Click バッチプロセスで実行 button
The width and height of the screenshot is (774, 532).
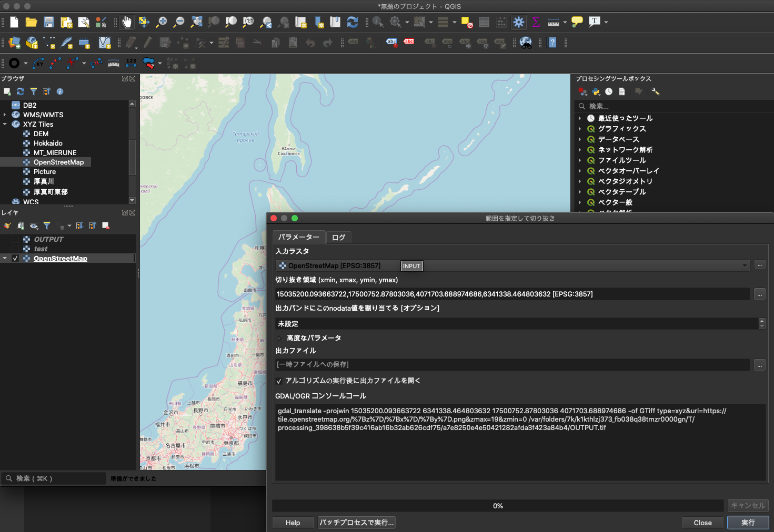356,523
